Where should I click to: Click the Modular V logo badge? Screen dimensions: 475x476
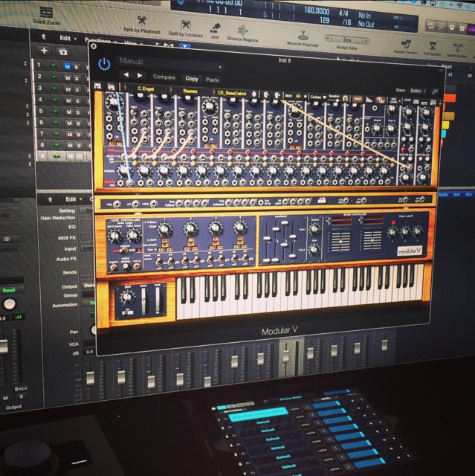(410, 251)
